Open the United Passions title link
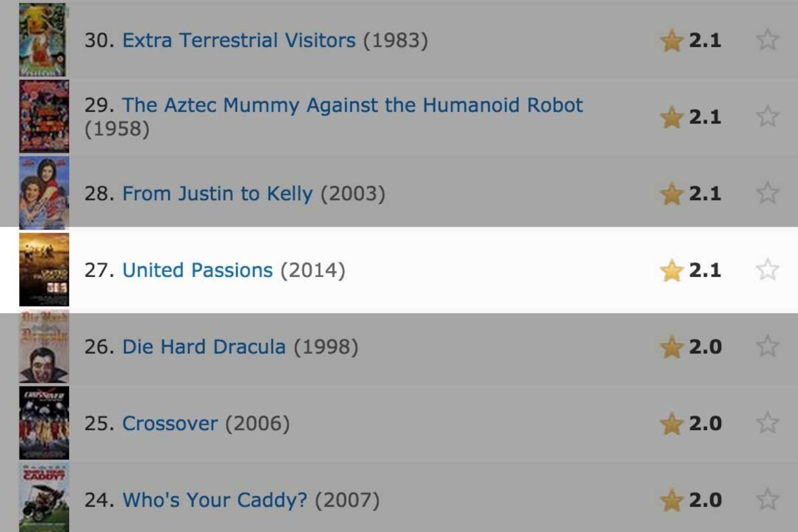This screenshot has width=798, height=532. 197,270
